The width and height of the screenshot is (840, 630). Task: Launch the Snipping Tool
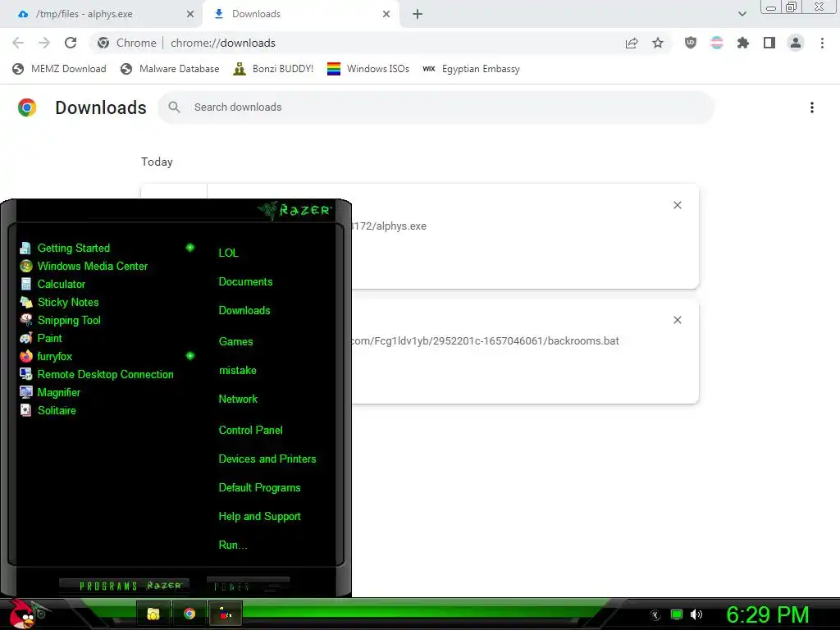coord(61,321)
